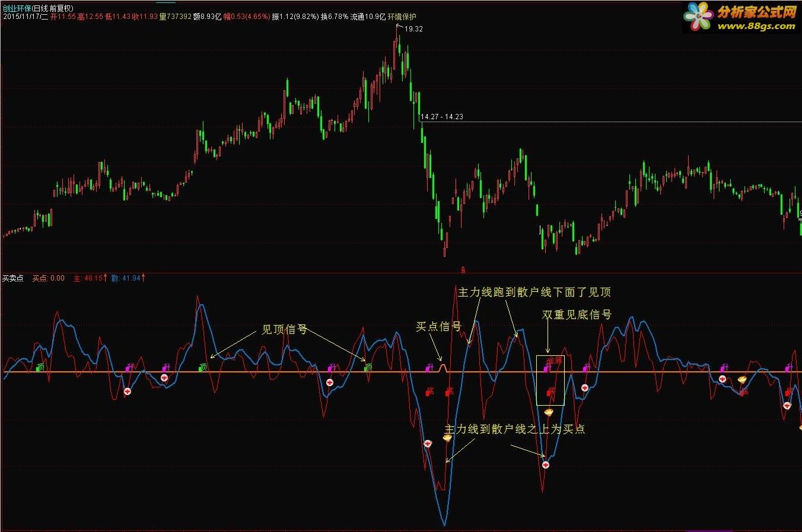Screen dimensions: 802x532
Task: Click the gold ingot directly below the 金底 label
Action: pyautogui.click(x=549, y=412)
